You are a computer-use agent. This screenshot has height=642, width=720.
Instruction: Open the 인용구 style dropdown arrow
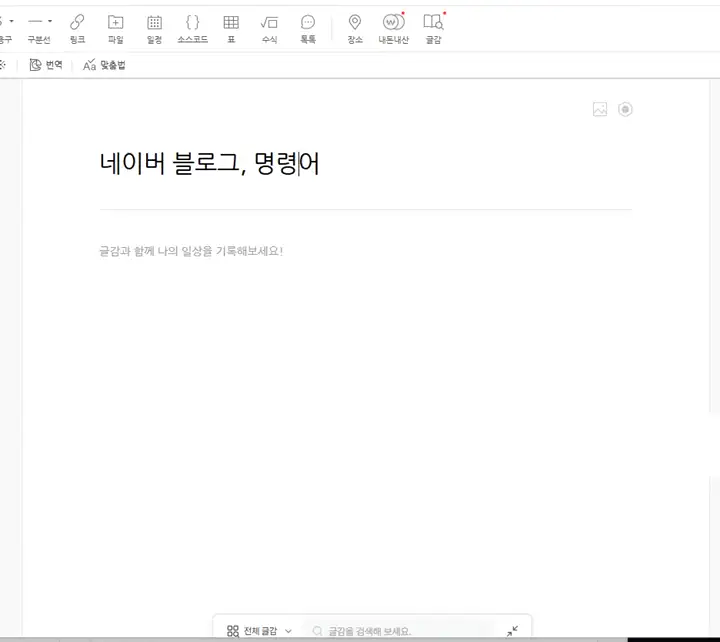[11, 21]
